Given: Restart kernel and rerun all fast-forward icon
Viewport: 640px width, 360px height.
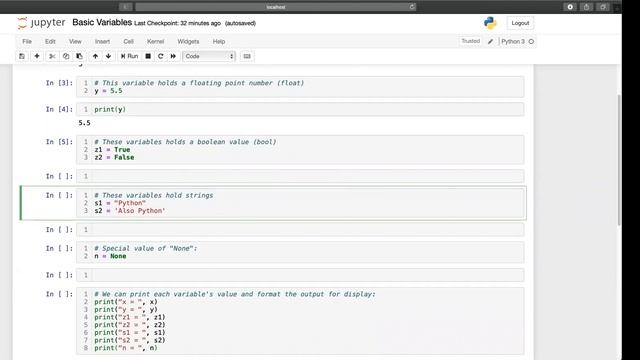Looking at the screenshot, I should click(173, 56).
